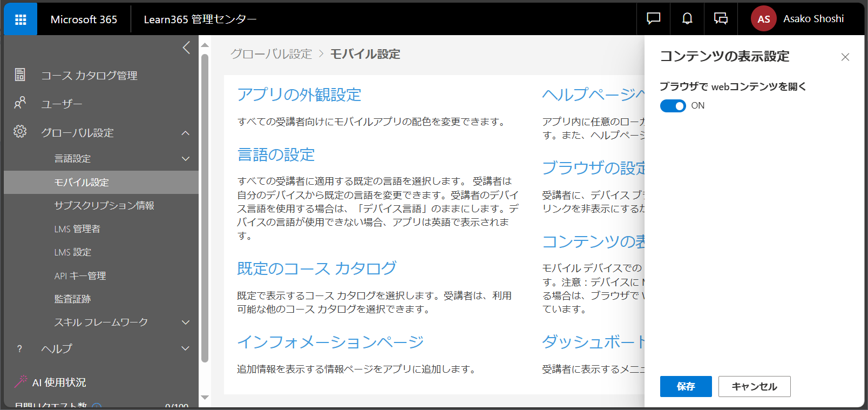Screen dimensions: 868x410
Task: Open the notifications bell
Action: (x=687, y=19)
